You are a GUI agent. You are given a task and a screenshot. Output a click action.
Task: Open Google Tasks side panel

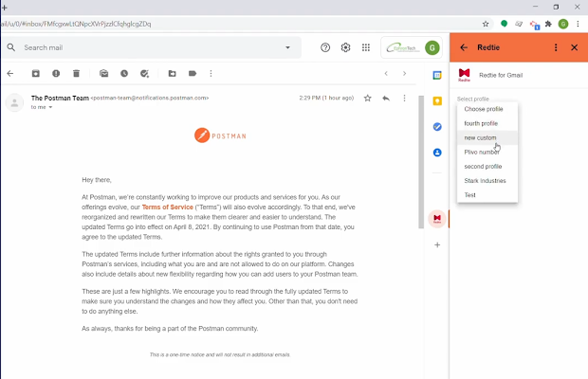click(x=437, y=127)
